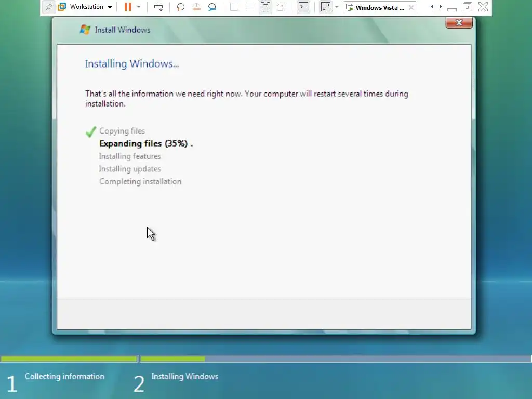The width and height of the screenshot is (532, 399).
Task: Restore the VMware Workstation window
Action: 467,7
